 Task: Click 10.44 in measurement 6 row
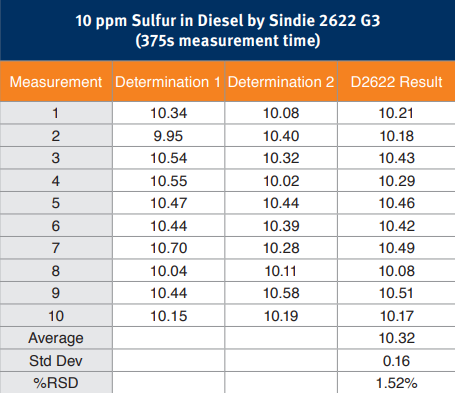(169, 226)
